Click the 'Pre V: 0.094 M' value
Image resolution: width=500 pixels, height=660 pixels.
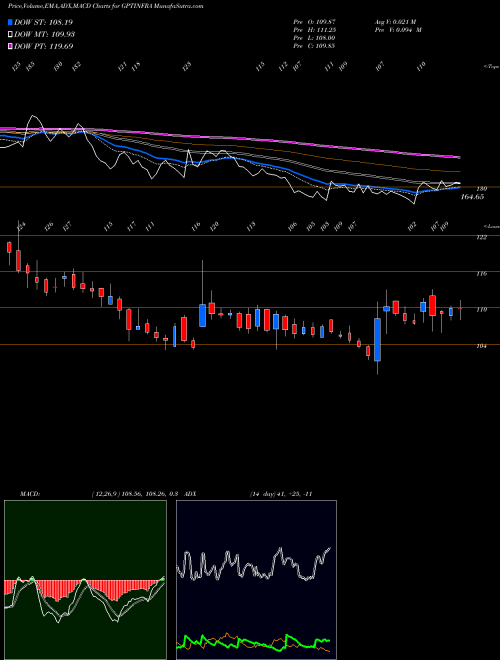[398, 30]
